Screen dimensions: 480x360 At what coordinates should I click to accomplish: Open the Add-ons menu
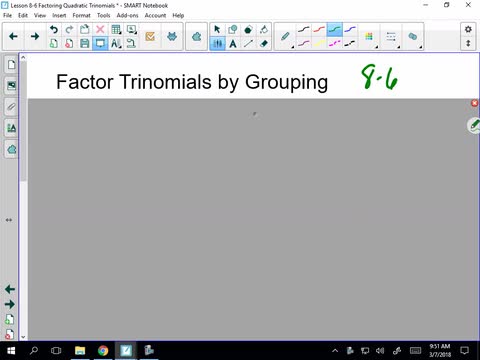127,15
